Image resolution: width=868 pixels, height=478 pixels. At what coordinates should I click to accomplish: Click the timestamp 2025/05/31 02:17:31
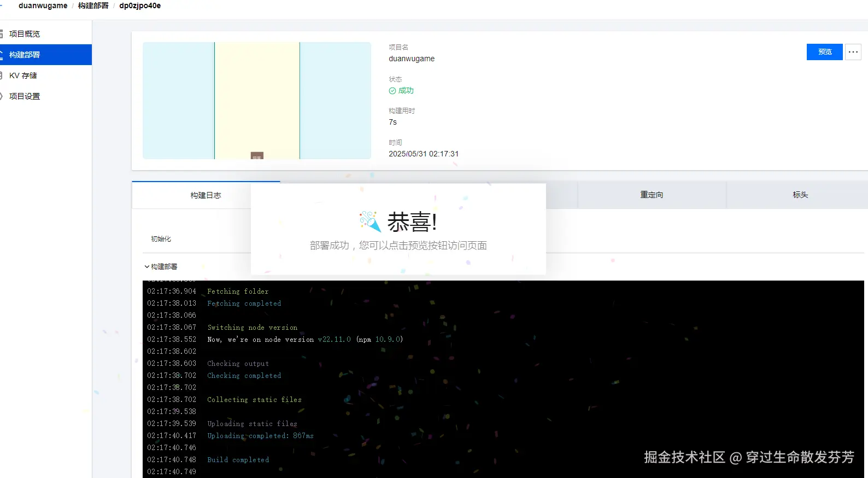424,154
